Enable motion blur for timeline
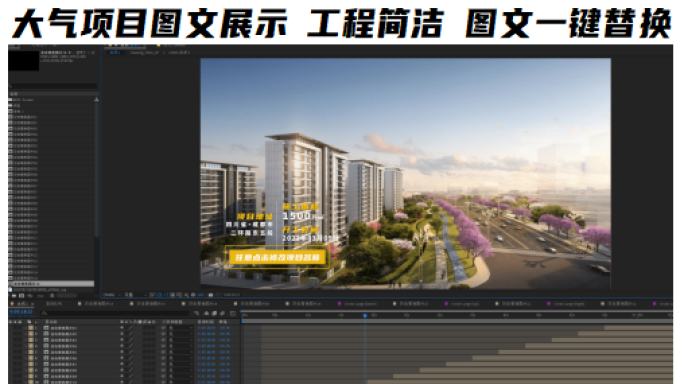684x384 pixels. (222, 313)
